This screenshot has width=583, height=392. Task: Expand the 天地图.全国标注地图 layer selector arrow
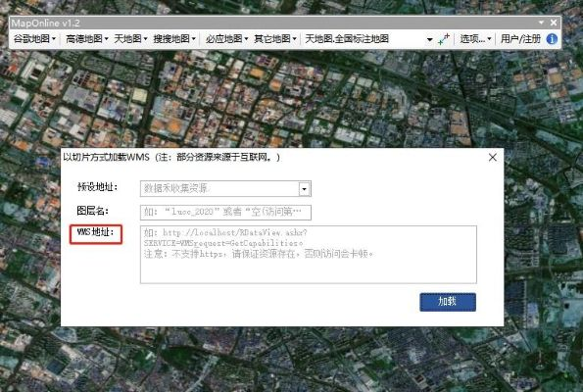click(x=429, y=39)
